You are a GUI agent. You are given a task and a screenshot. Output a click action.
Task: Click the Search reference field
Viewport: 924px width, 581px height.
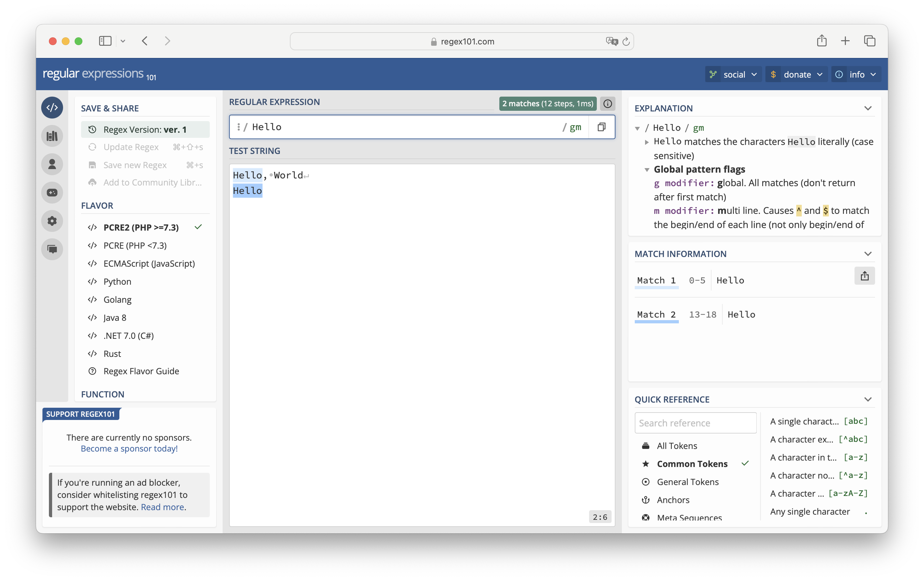pyautogui.click(x=695, y=423)
